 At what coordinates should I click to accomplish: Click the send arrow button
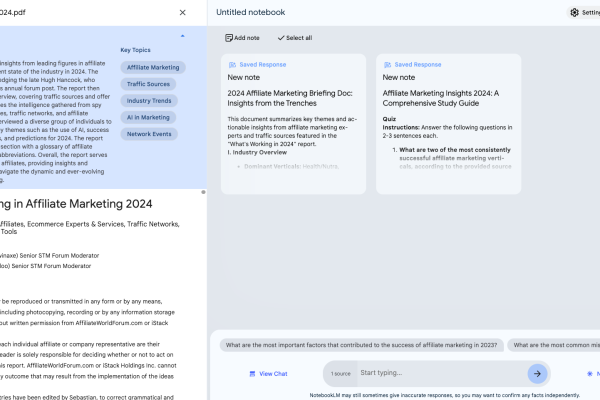point(537,374)
